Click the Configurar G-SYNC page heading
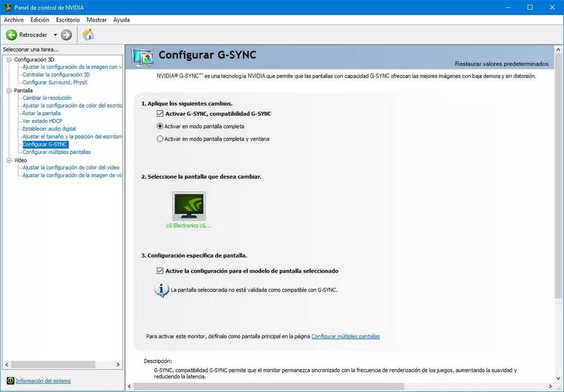Viewport: 564px width, 392px height. pyautogui.click(x=208, y=55)
